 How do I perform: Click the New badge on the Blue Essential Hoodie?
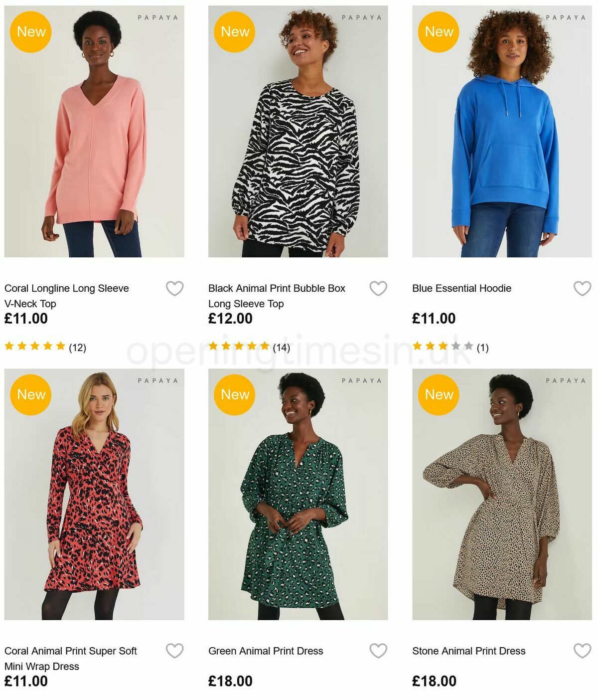tap(438, 31)
